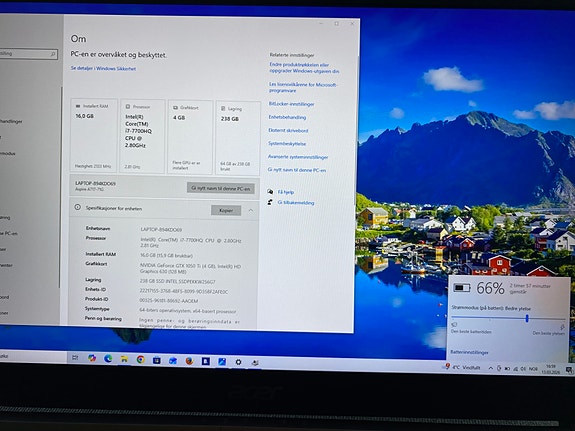Image resolution: width=575 pixels, height=431 pixels.
Task: Open the notification center icon
Action: 569,370
